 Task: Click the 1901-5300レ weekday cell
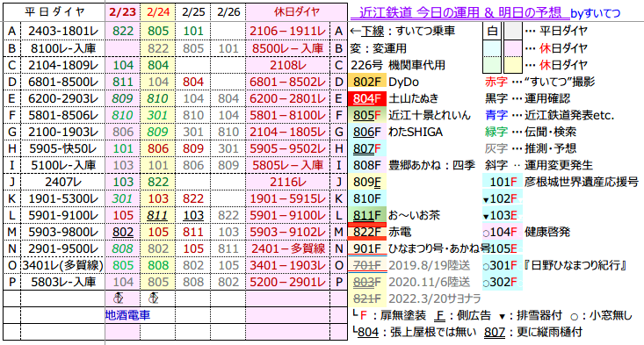[x=63, y=198]
